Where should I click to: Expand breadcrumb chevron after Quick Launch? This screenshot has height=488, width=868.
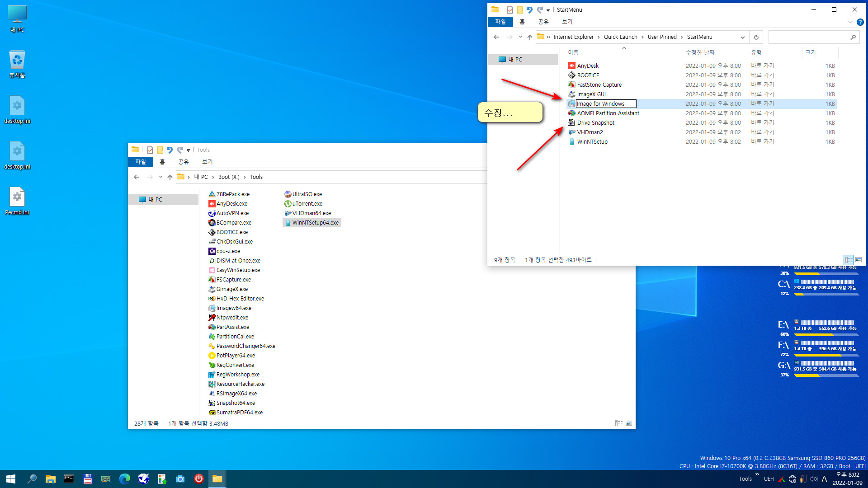(642, 37)
